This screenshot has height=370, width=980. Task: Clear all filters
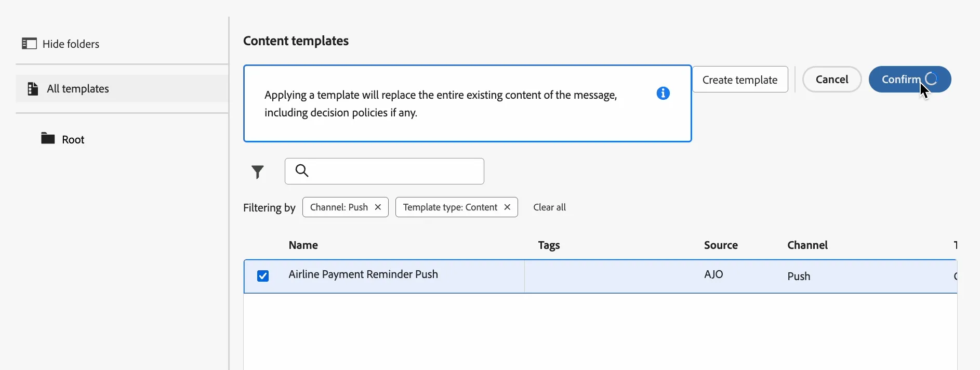click(x=549, y=207)
